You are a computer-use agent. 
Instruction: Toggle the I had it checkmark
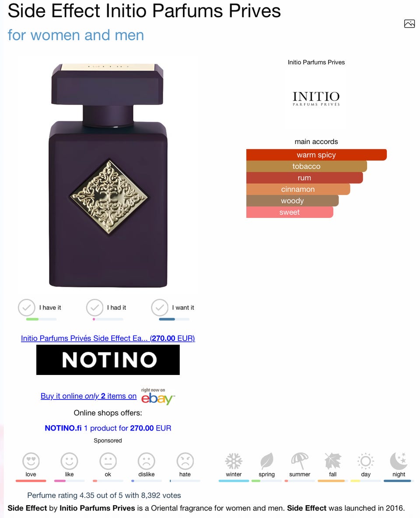pyautogui.click(x=94, y=308)
